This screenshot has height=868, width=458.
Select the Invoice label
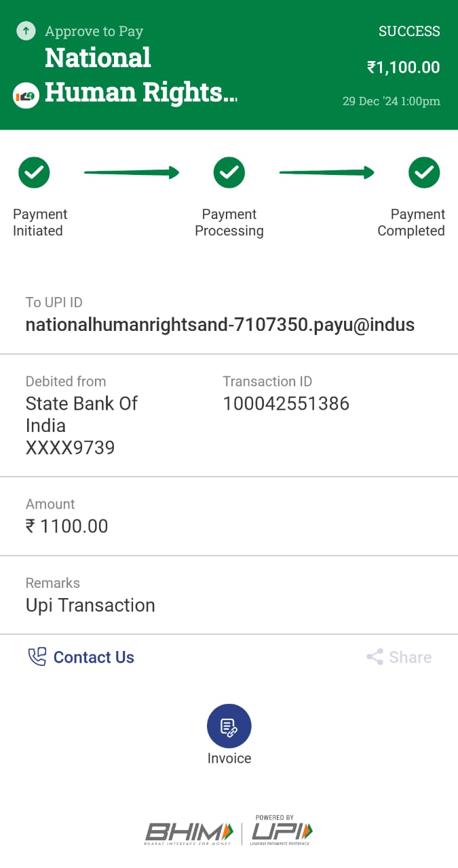click(x=229, y=758)
